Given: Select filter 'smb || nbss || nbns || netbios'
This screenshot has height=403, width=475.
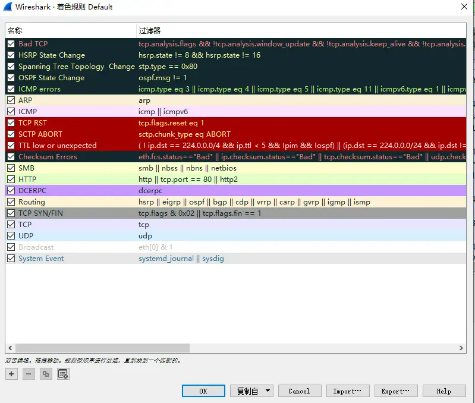Looking at the screenshot, I should point(187,168).
